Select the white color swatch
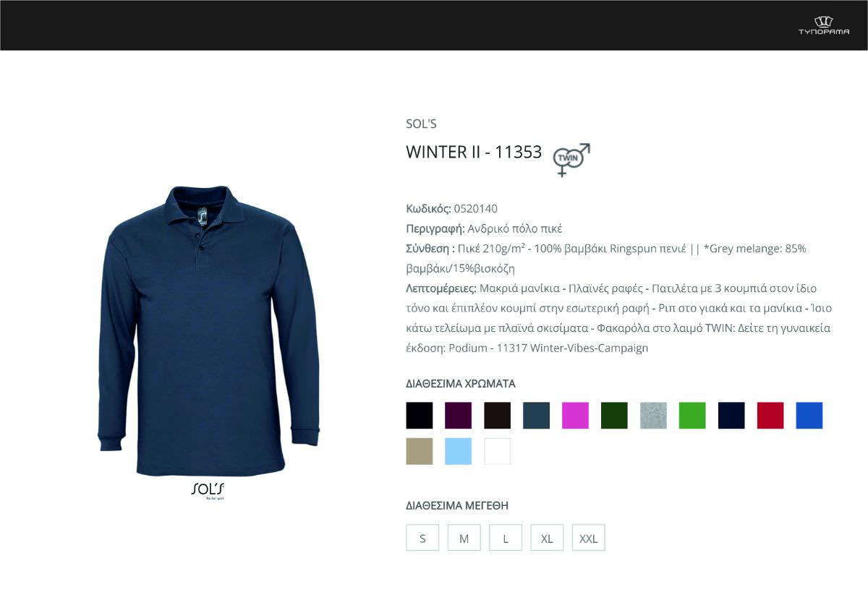The image size is (868, 600). [x=498, y=452]
